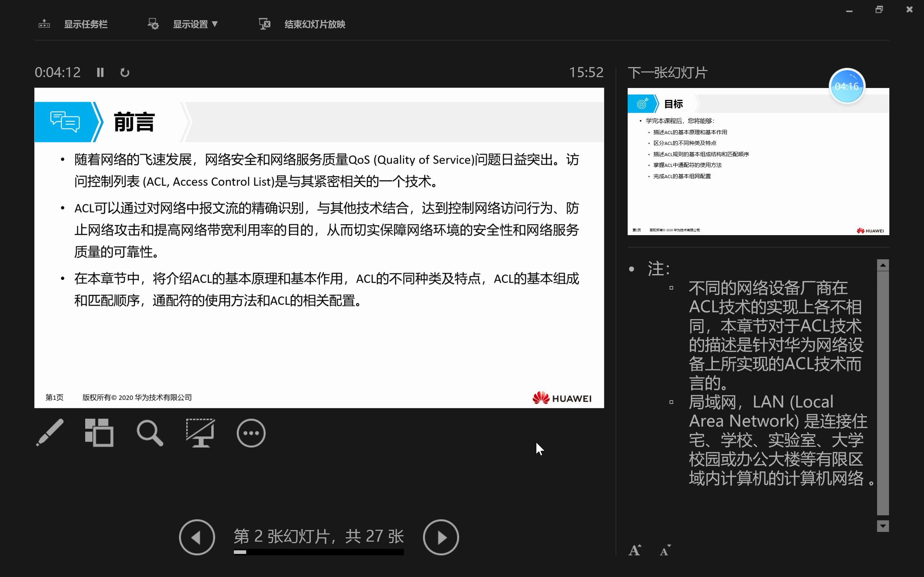Image resolution: width=924 pixels, height=577 pixels.
Task: Click the display settings monitor icon
Action: [153, 24]
